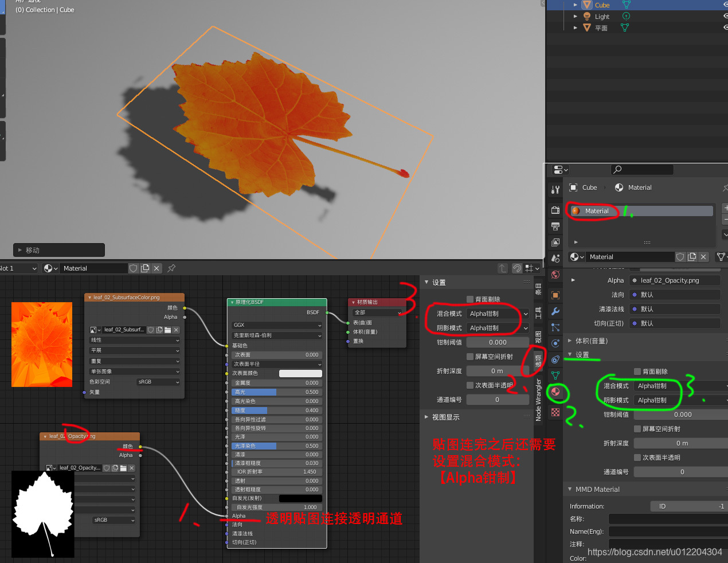The image size is (728, 563).
Task: Add material slot plus button
Action: [725, 208]
